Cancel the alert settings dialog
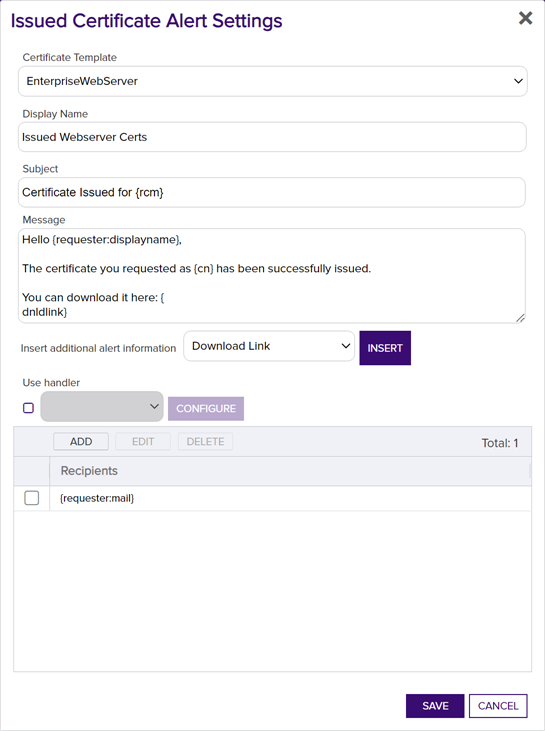This screenshot has width=545, height=731. pyautogui.click(x=498, y=706)
